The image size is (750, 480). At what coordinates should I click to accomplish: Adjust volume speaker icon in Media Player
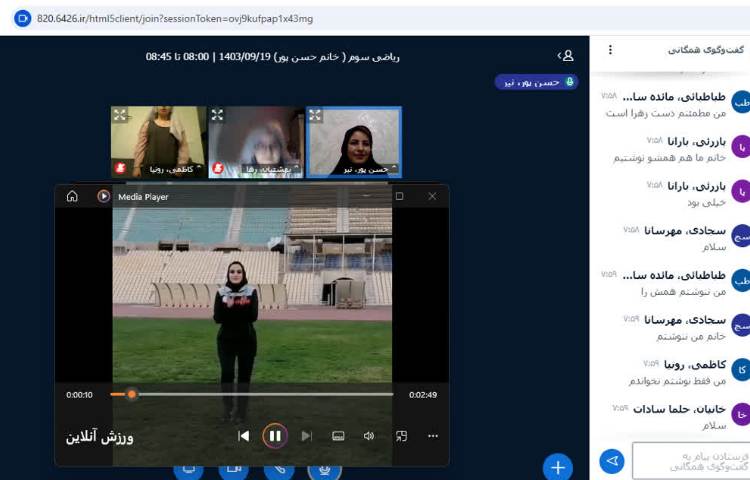369,436
